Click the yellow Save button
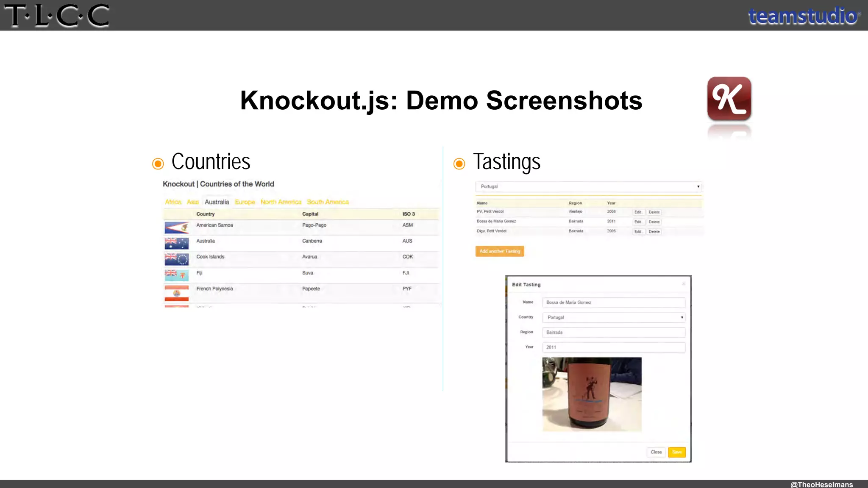This screenshot has height=488, width=868. coord(677,452)
